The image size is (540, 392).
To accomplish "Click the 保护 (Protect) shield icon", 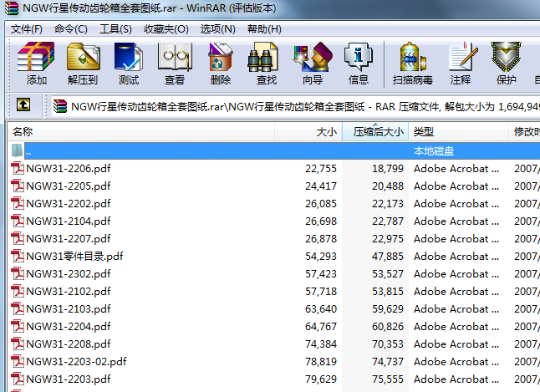I will coord(507,64).
